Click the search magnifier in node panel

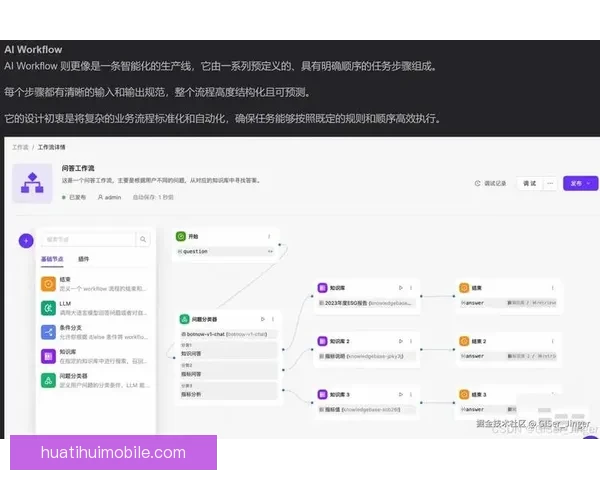click(x=143, y=239)
